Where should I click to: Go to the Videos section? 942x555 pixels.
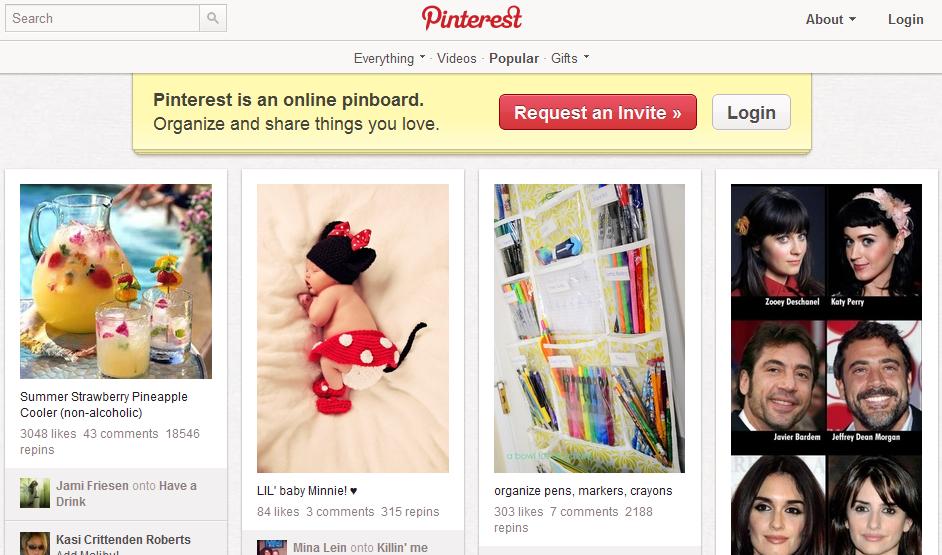click(x=457, y=58)
